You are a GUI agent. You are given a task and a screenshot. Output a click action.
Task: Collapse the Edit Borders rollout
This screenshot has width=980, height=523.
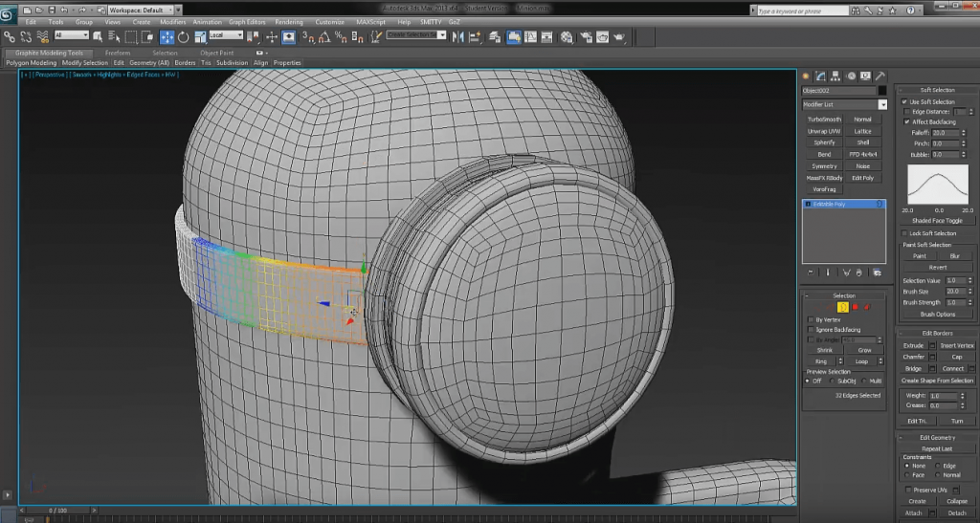pos(938,334)
